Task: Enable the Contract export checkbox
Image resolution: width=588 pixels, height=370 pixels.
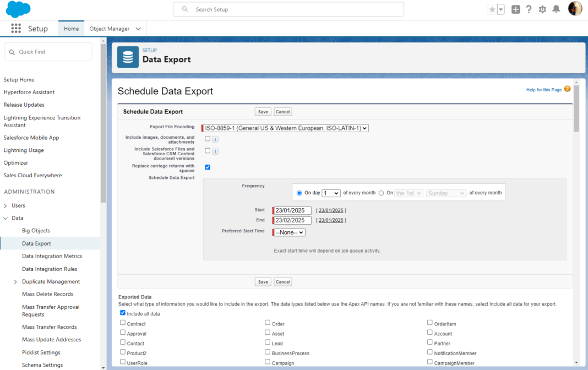Action: point(122,323)
